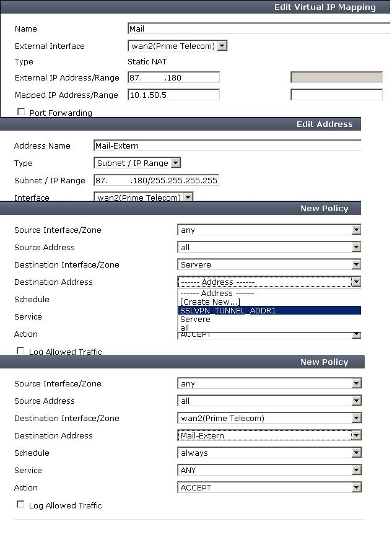The height and width of the screenshot is (540, 392).
Task: Open the Destination Interface/Zone dropdown showing Servere
Action: pos(356,264)
